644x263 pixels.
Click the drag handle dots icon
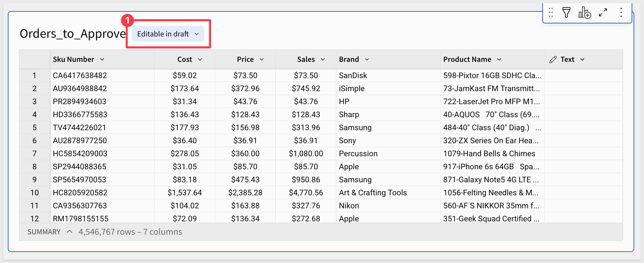pyautogui.click(x=551, y=13)
